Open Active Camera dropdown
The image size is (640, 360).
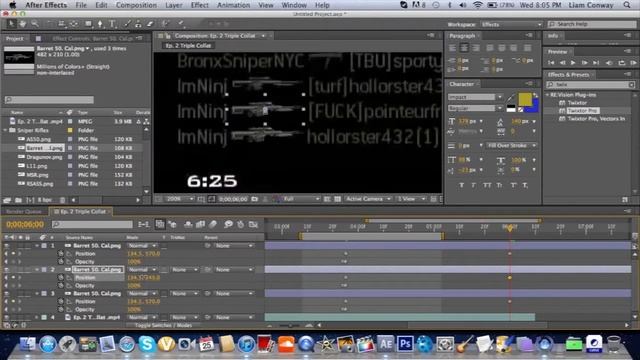(368, 199)
